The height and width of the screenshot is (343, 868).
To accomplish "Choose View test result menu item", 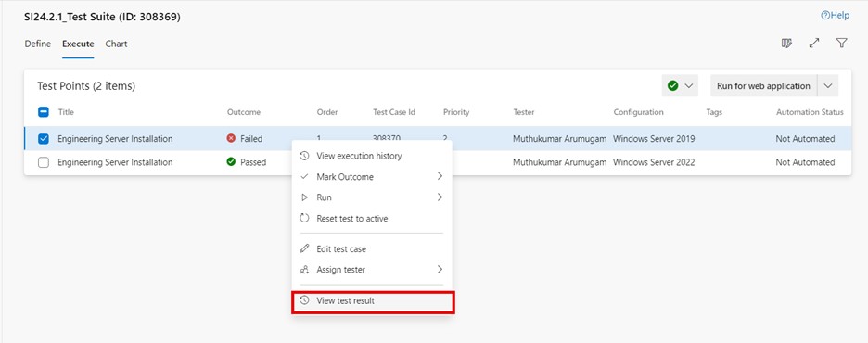I will pos(372,301).
